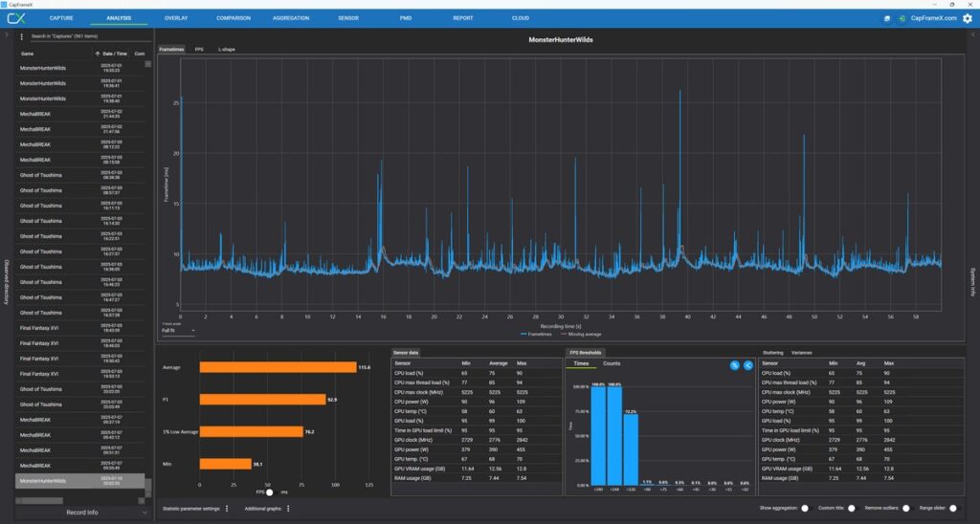The width and height of the screenshot is (980, 524).
Task: Click the CapFrameX CX logo icon
Action: click(x=16, y=18)
